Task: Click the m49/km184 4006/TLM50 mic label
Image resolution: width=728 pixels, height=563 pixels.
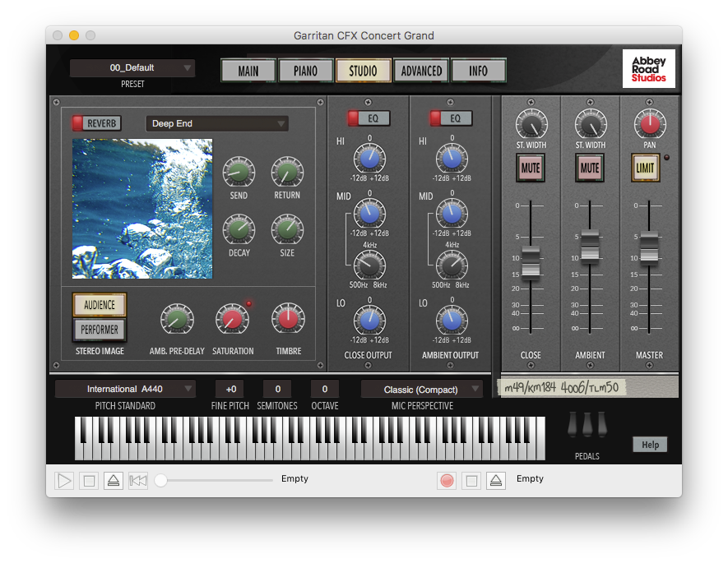Action: [x=562, y=387]
